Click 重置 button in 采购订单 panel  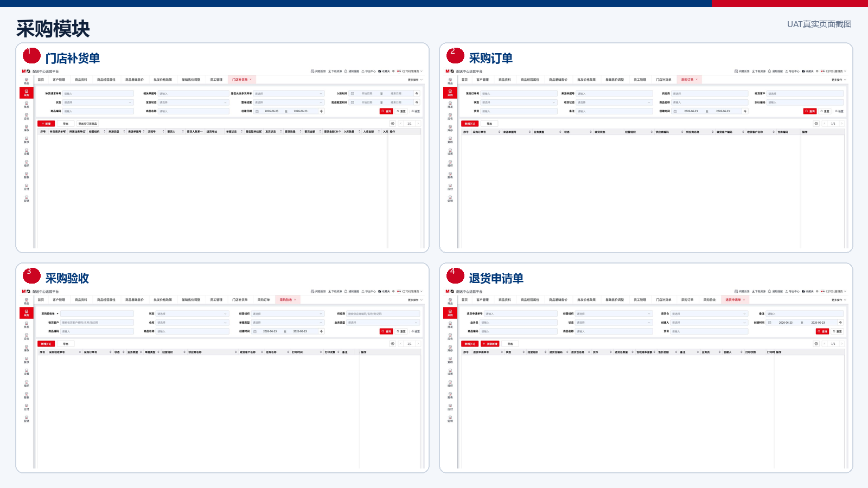click(x=825, y=111)
